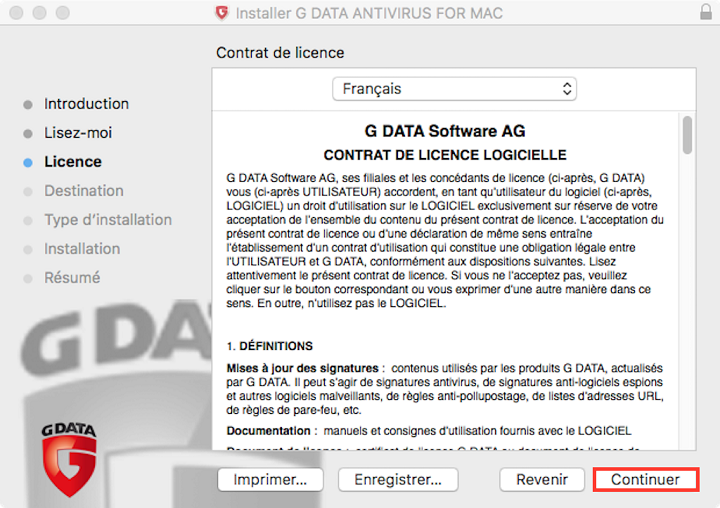The height and width of the screenshot is (508, 720).
Task: Click the Imprimer... button
Action: (x=270, y=480)
